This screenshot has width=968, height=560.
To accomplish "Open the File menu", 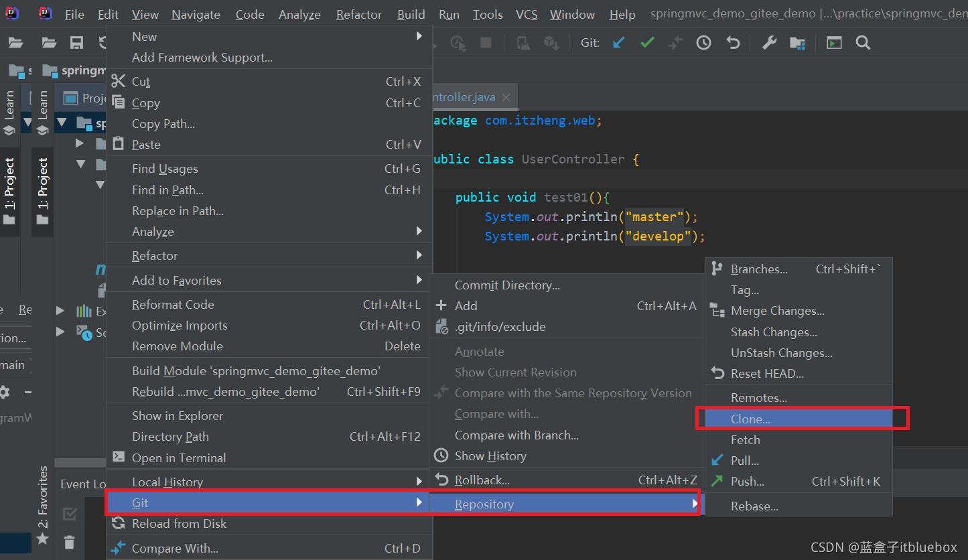I will [74, 14].
